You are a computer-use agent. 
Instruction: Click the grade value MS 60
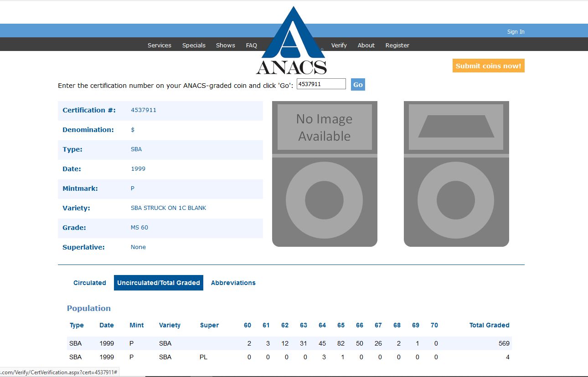pos(139,227)
